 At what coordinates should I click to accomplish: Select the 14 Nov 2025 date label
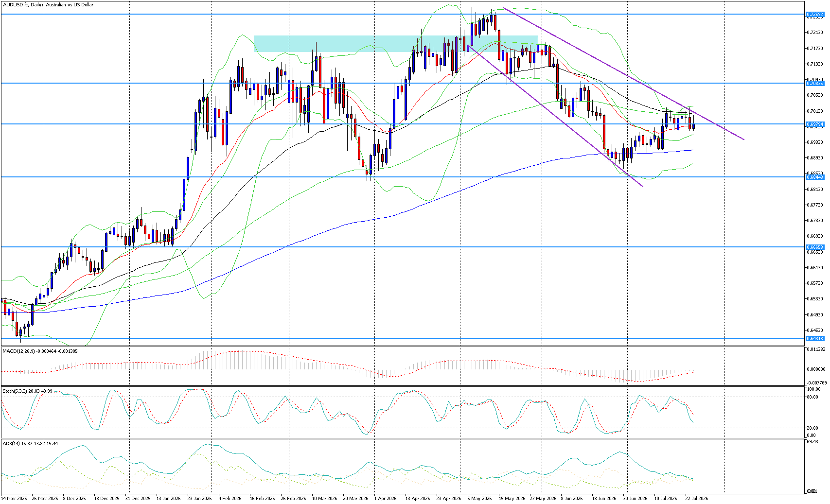(14, 498)
